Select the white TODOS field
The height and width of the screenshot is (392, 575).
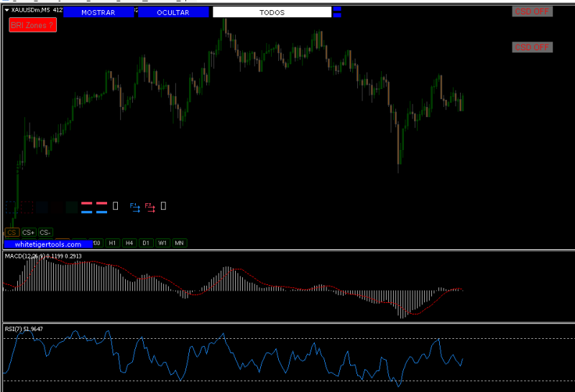[272, 12]
